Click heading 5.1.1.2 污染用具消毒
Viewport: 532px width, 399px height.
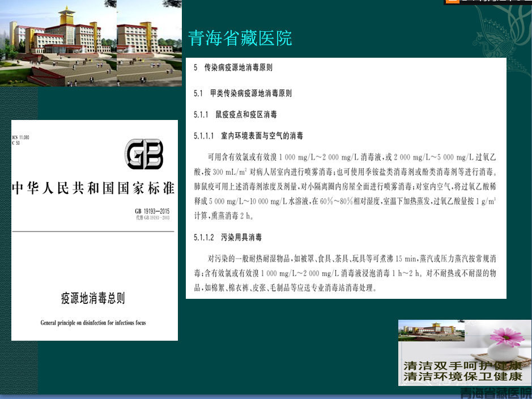(228, 238)
